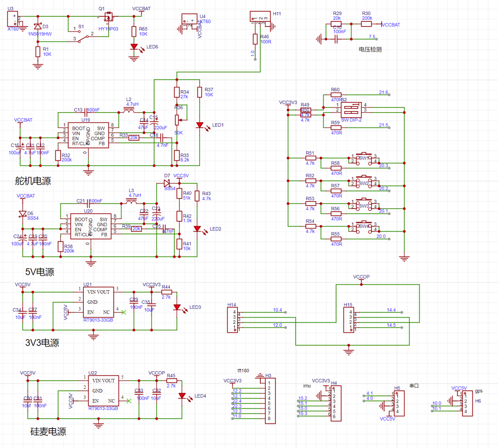Click the D3 1N5819HW diode symbol
Screen dimensions: 498x448
(38, 27)
